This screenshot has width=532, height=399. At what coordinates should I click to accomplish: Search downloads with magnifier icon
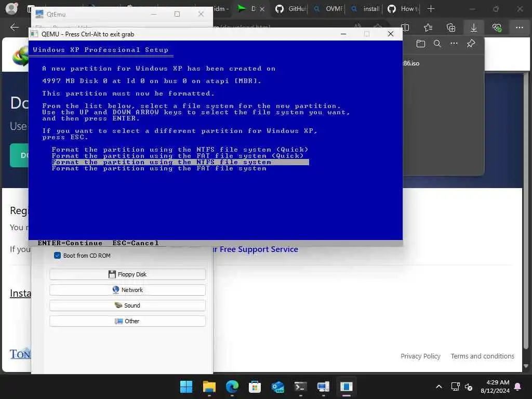pos(437,44)
